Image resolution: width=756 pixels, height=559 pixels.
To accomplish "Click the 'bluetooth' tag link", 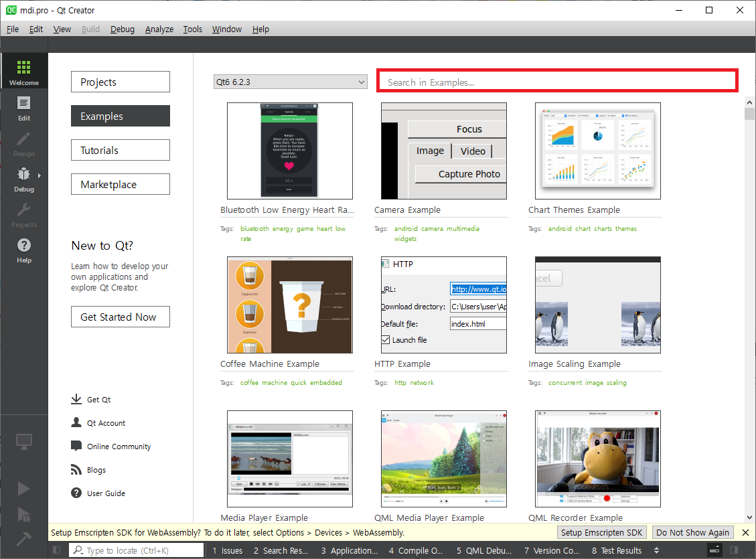I will [x=254, y=228].
